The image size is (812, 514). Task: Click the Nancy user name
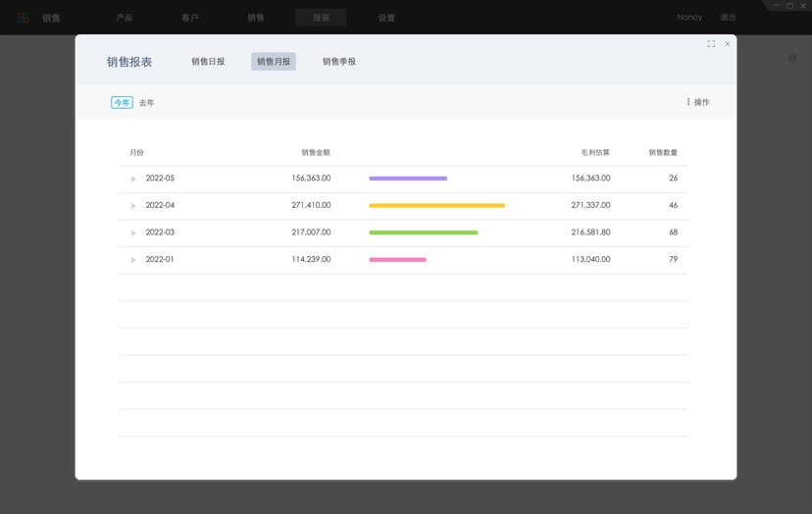[x=689, y=17]
